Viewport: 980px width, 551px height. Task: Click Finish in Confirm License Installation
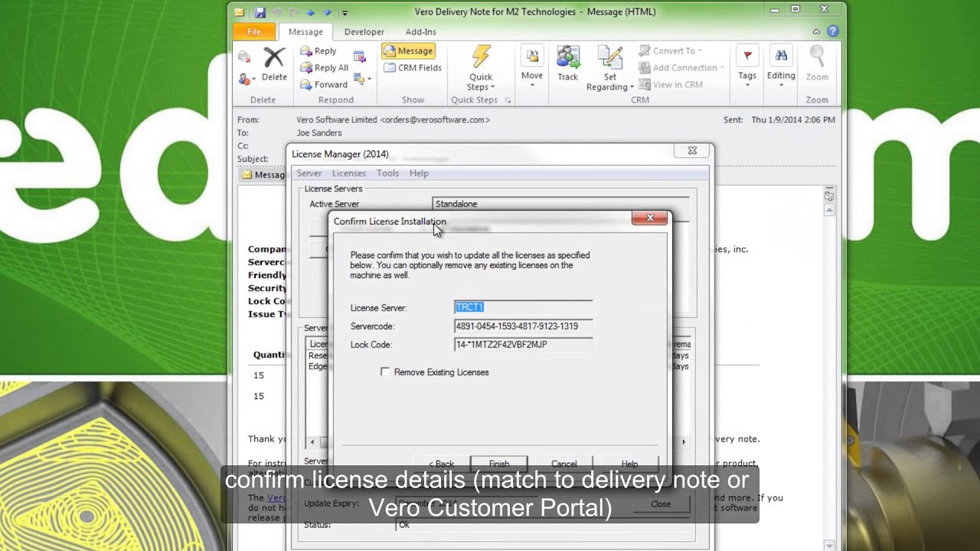pos(499,464)
